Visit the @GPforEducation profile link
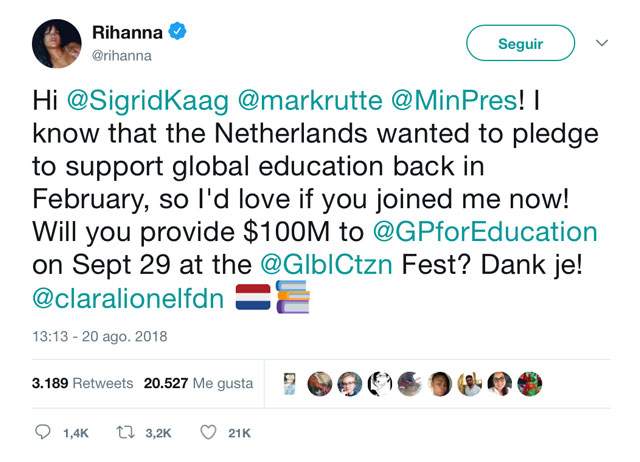The image size is (640, 462). point(485,232)
